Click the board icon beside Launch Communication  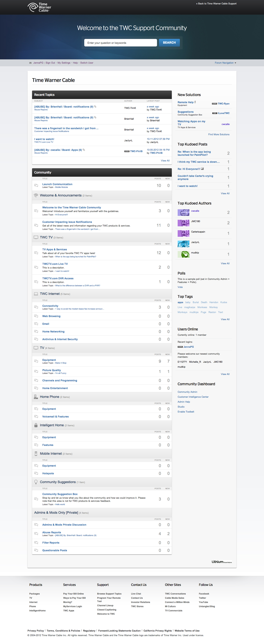tap(36, 185)
